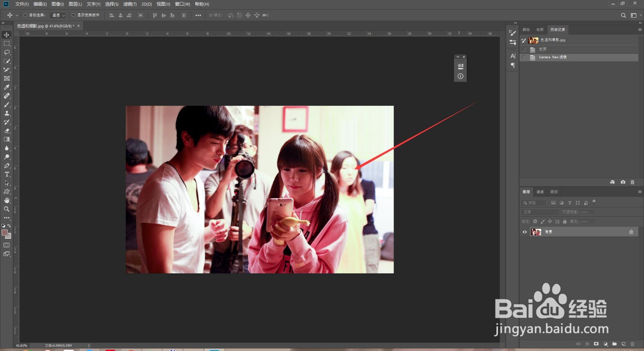Toggle lock transparent pixels icon
This screenshot has width=644, height=351.
[535, 222]
